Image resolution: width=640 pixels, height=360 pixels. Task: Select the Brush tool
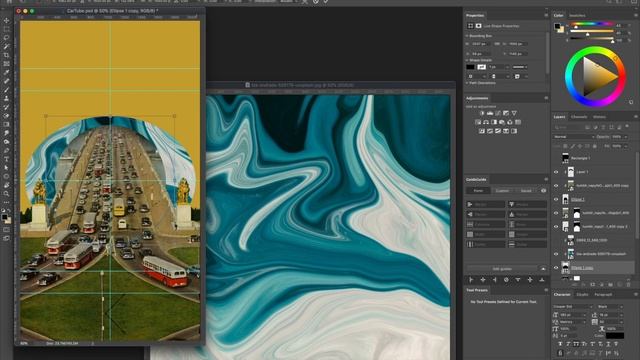[x=6, y=89]
